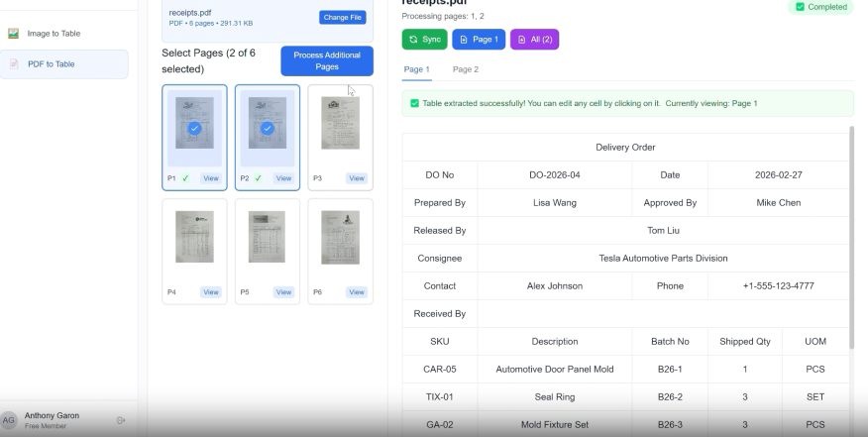Click the blue Page 1 export button
Image resolution: width=868 pixels, height=437 pixels.
(x=479, y=40)
